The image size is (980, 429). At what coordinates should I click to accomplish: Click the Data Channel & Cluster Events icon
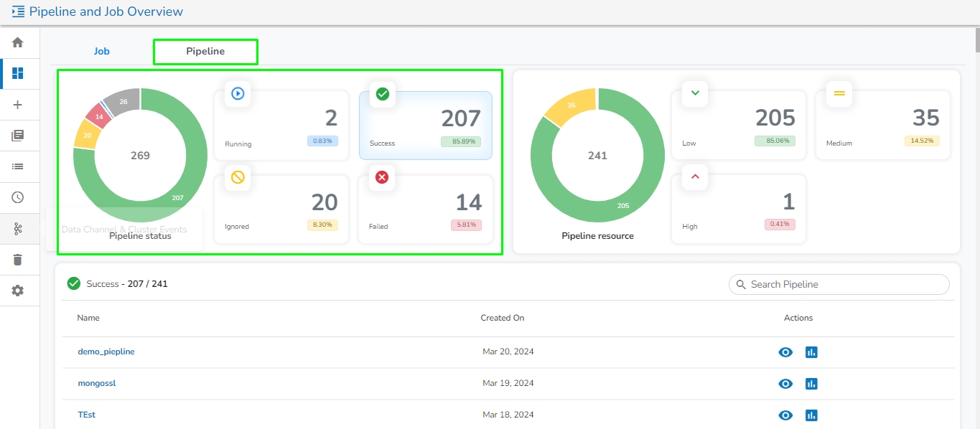point(18,229)
